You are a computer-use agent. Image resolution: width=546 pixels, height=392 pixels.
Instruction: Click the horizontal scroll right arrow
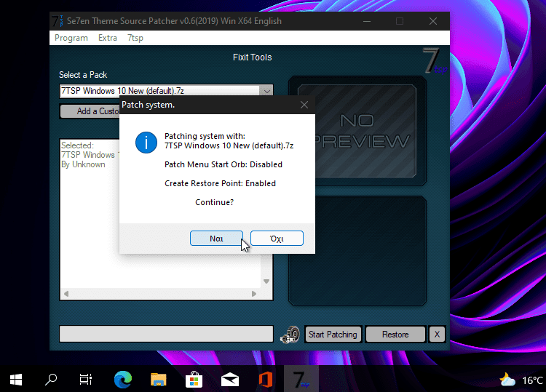click(254, 294)
